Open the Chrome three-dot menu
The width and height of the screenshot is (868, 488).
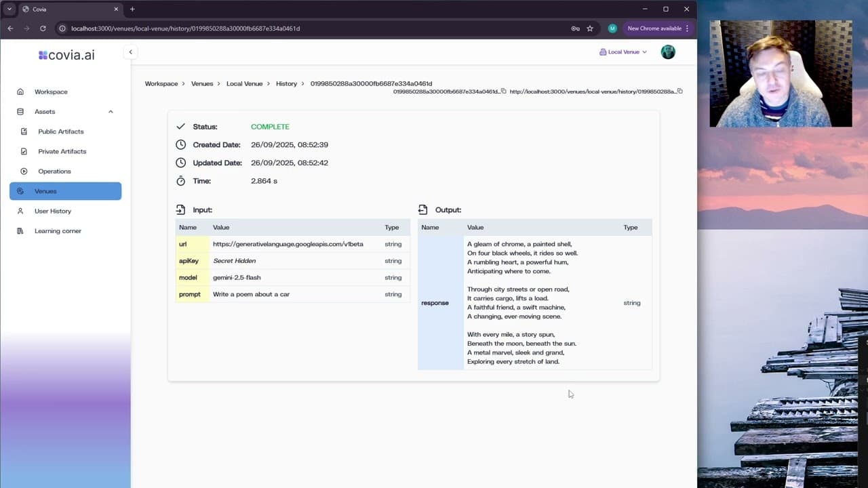click(687, 28)
